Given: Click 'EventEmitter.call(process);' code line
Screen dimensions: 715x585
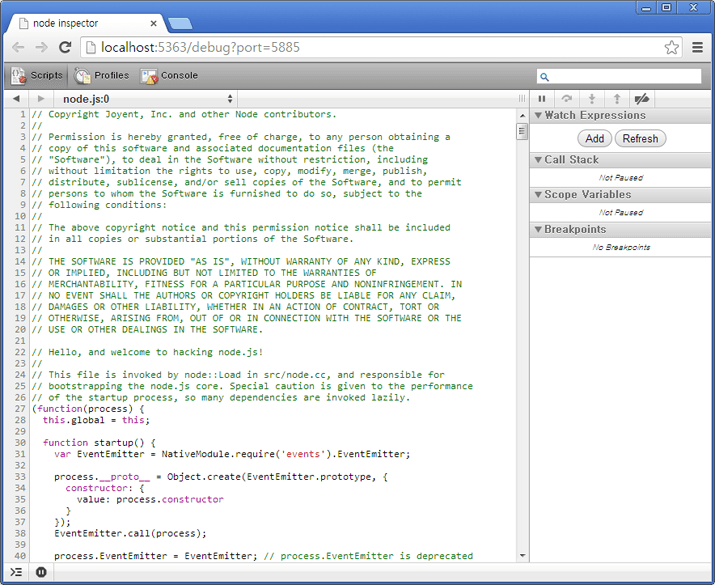Looking at the screenshot, I should [x=130, y=533].
